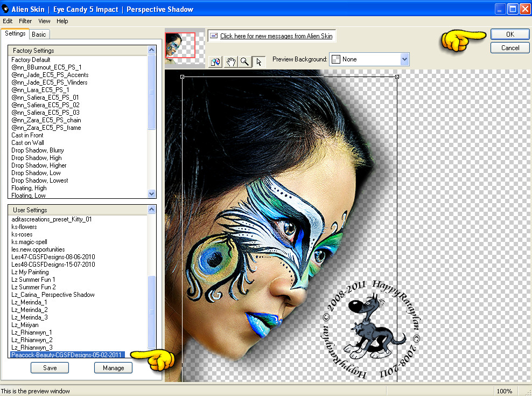Click the Alien Skin title bar app icon
This screenshot has height=396, width=532.
pos(5,9)
